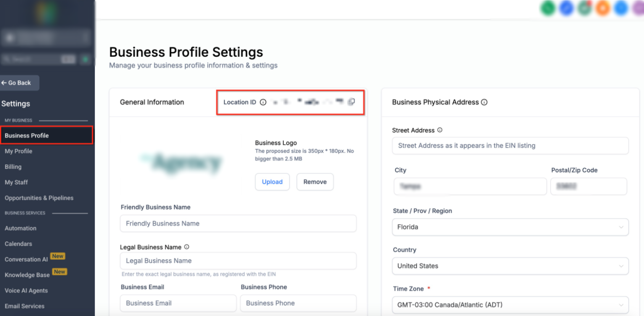The image size is (644, 316).
Task: Open Knowledge Base settings
Action: (27, 275)
